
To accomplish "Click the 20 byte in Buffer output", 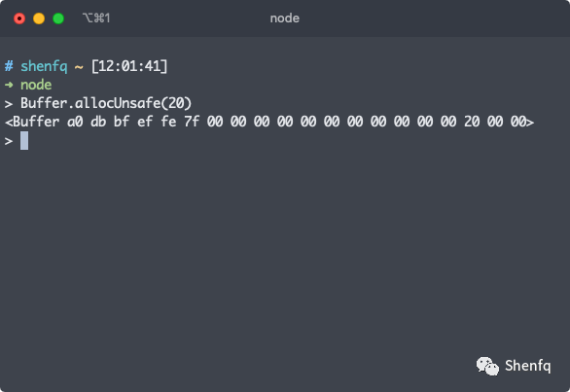I will 472,122.
